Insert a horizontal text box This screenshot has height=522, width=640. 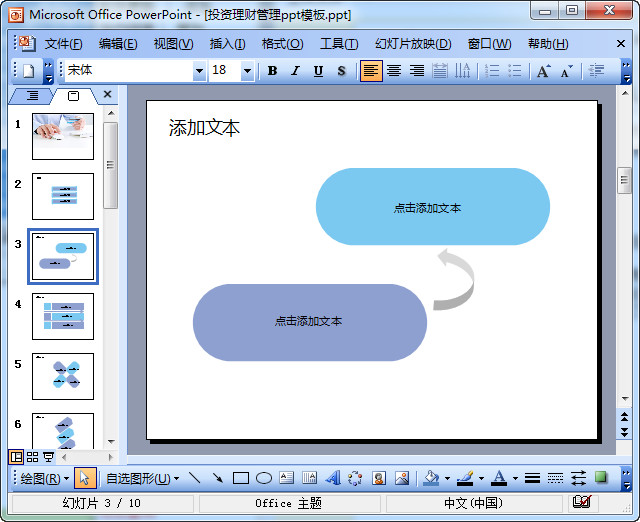pos(287,478)
